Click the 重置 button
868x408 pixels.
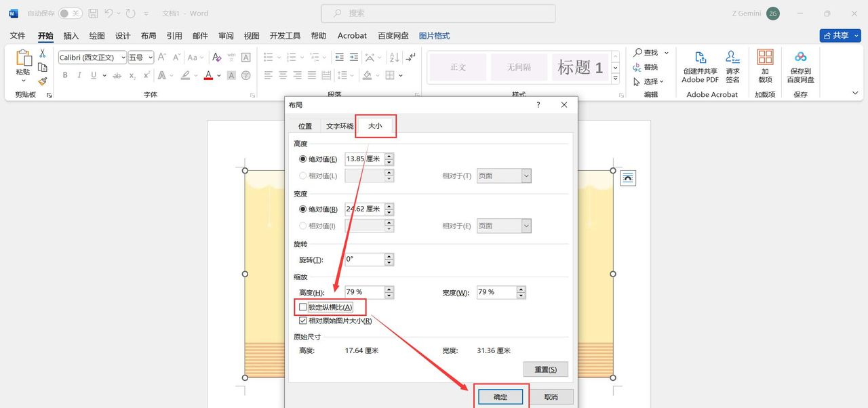click(x=545, y=369)
